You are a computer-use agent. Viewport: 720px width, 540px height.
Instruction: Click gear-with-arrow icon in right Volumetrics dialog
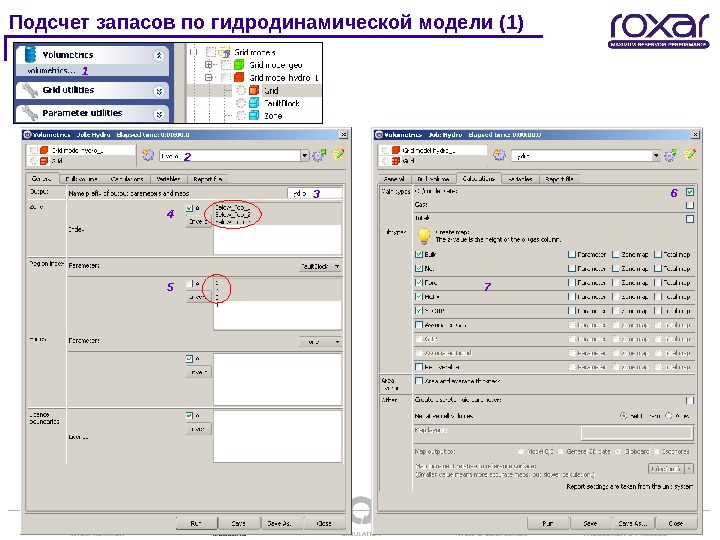click(670, 155)
